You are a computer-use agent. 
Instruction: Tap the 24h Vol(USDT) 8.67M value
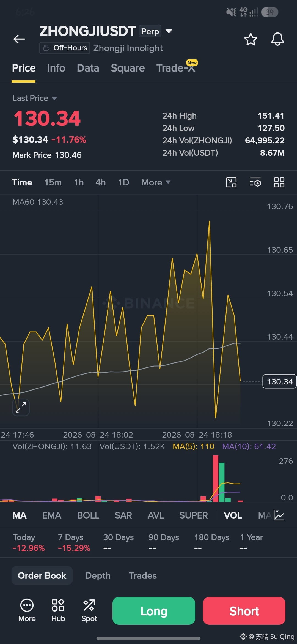(x=272, y=153)
